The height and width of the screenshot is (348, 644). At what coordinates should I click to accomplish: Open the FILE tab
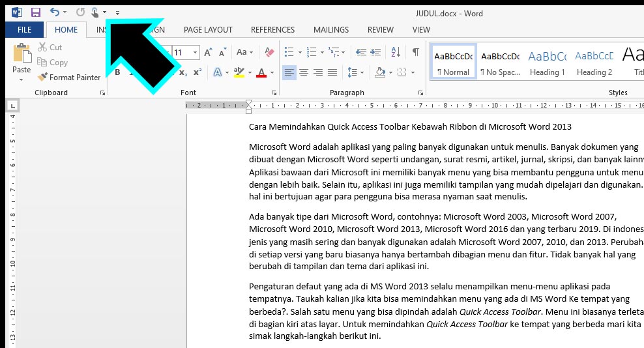(24, 29)
